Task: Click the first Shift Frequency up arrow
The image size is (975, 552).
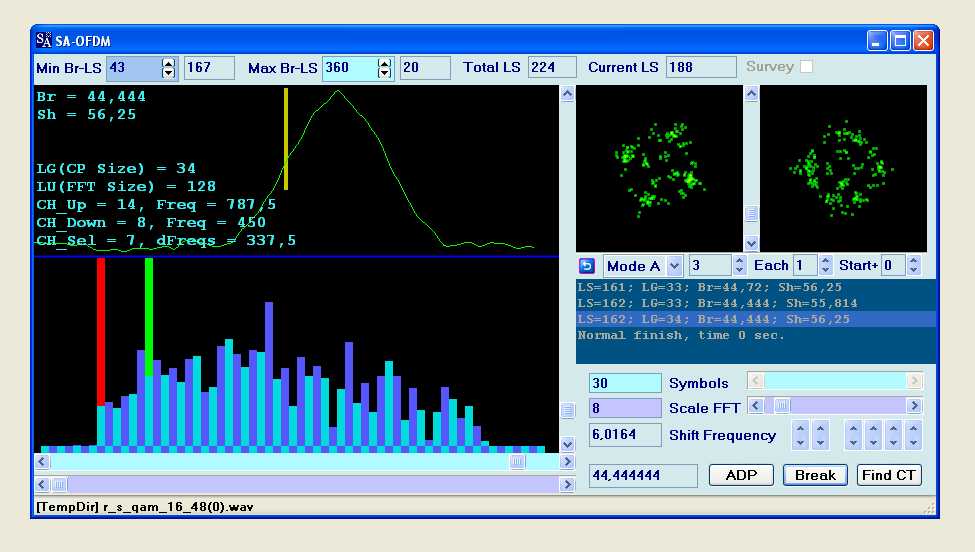Action: 801,428
